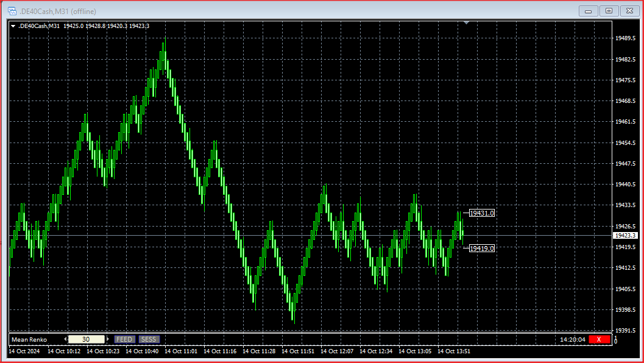Image resolution: width=644 pixels, height=363 pixels.
Task: Click the 14 Oct 13:51 time axis label
Action: tap(454, 351)
